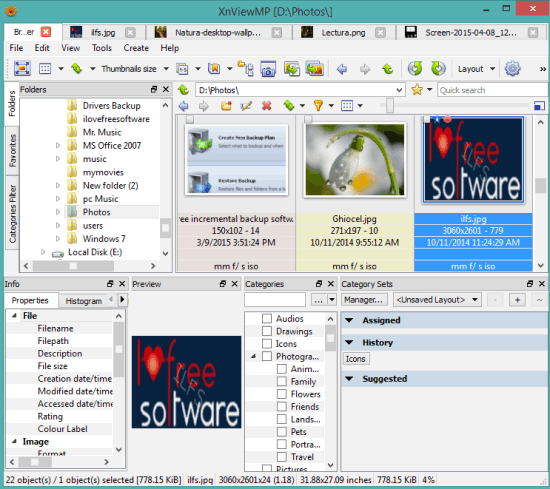
Task: Click the Icons history tag button
Action: [x=355, y=359]
